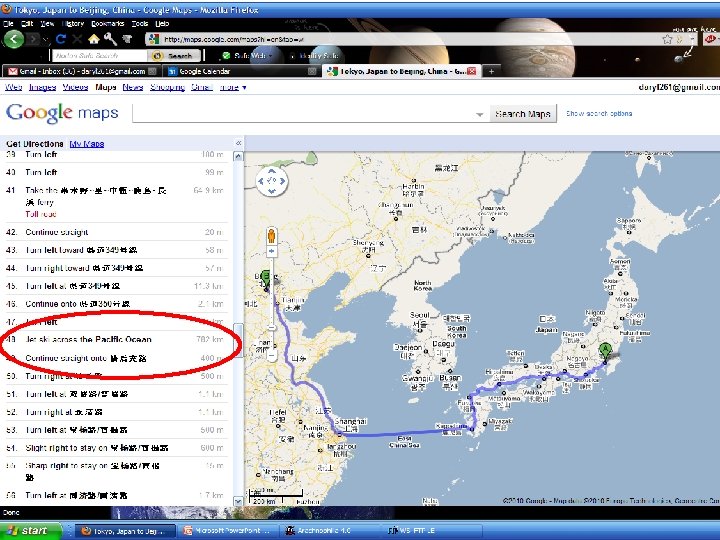Screen dimensions: 720x540
Task: Open the 'more' dropdown in Google bar
Action: coord(233,87)
